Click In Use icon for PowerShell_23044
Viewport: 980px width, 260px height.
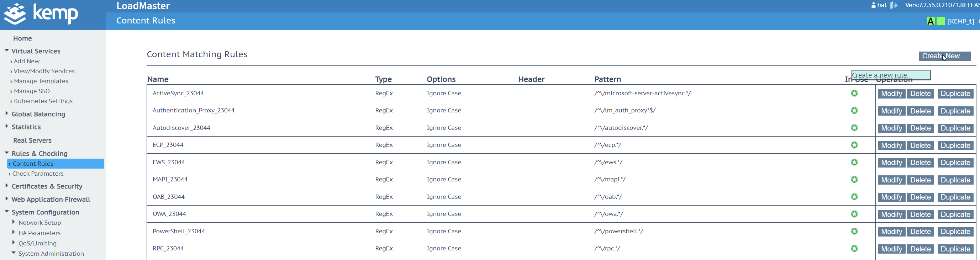[x=854, y=231]
